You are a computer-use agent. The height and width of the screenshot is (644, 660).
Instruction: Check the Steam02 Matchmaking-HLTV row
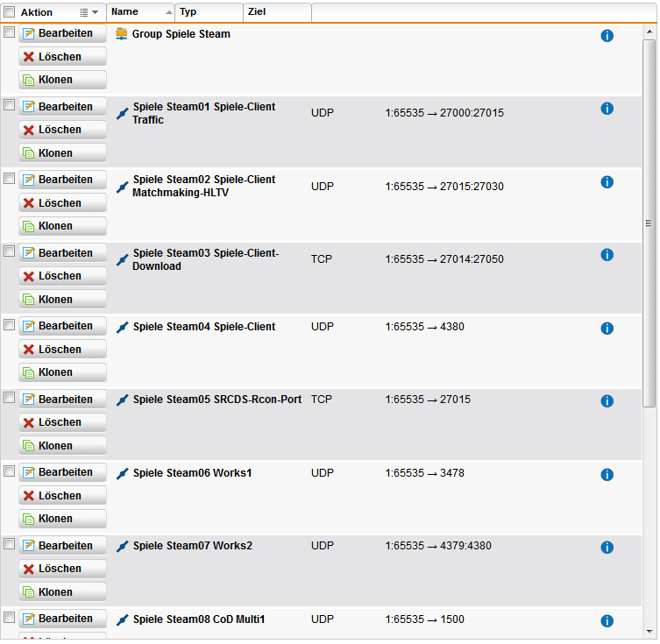point(10,179)
